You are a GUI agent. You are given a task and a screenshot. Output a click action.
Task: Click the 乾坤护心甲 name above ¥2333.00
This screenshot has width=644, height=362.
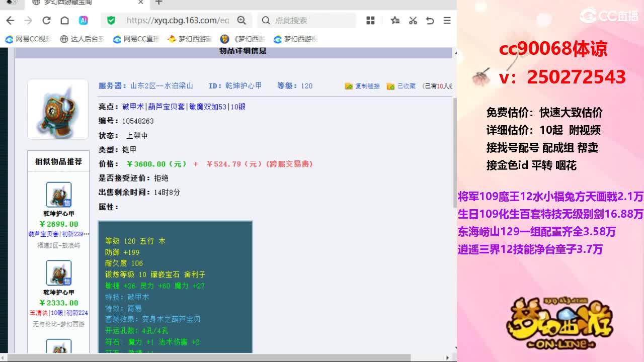click(x=59, y=292)
